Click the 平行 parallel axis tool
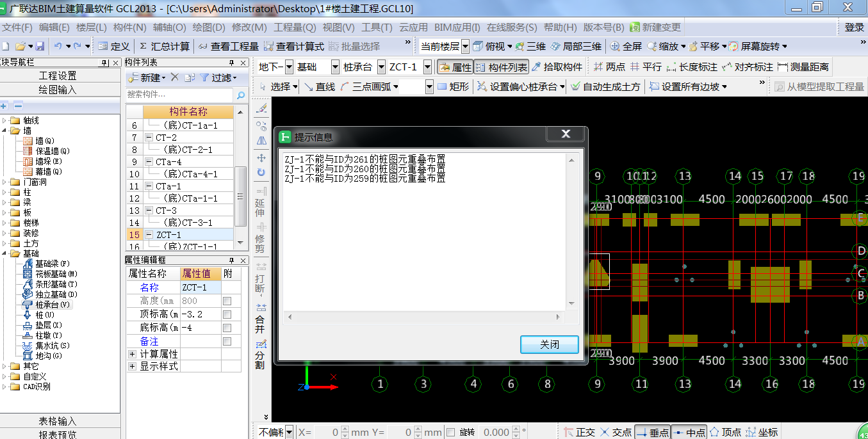Viewport: 868px width, 439px height. [x=646, y=67]
